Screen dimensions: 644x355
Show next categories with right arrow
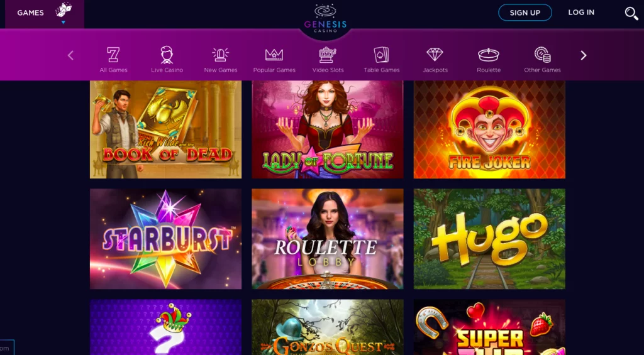pos(584,55)
